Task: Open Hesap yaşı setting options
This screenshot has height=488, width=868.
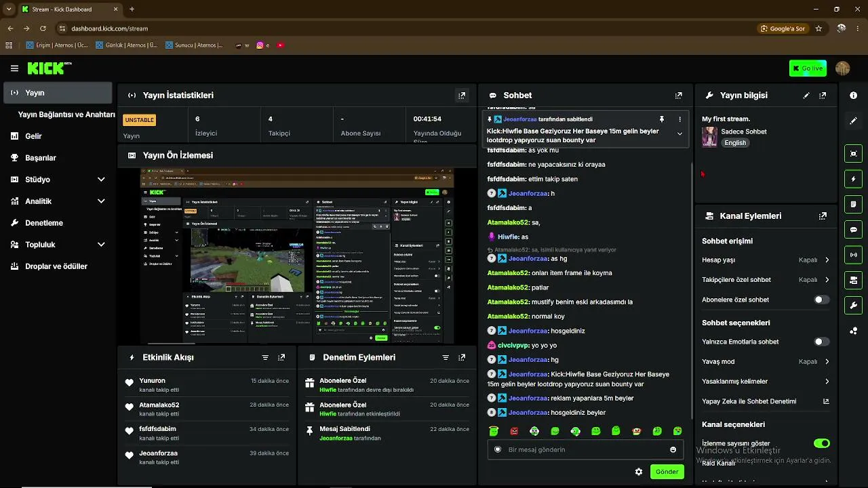Action: (x=766, y=260)
